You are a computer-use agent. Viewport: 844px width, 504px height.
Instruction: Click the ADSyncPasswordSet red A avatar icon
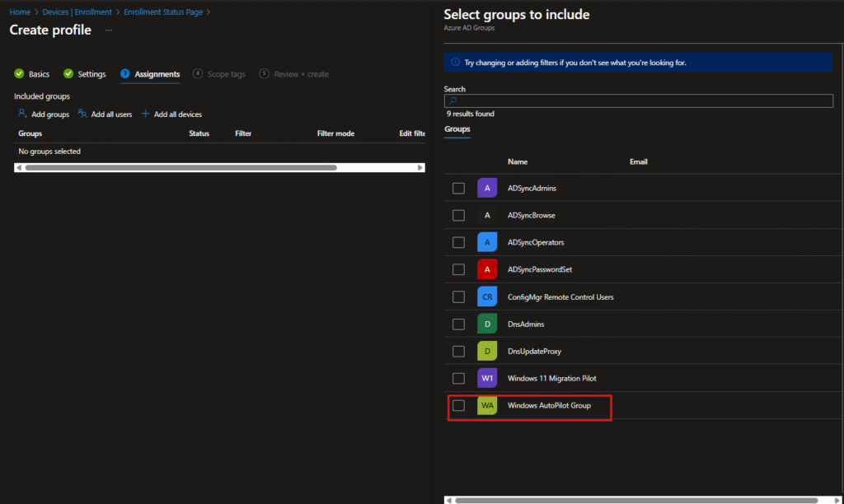click(x=487, y=269)
